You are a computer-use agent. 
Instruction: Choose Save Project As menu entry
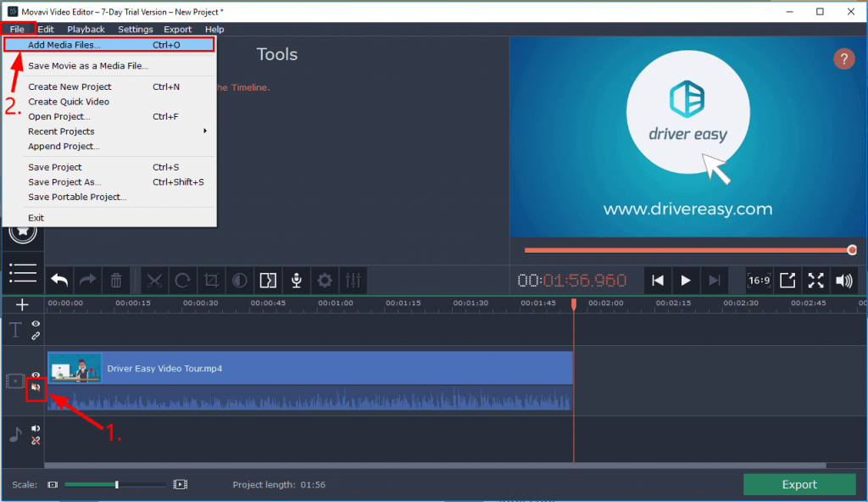(x=109, y=182)
